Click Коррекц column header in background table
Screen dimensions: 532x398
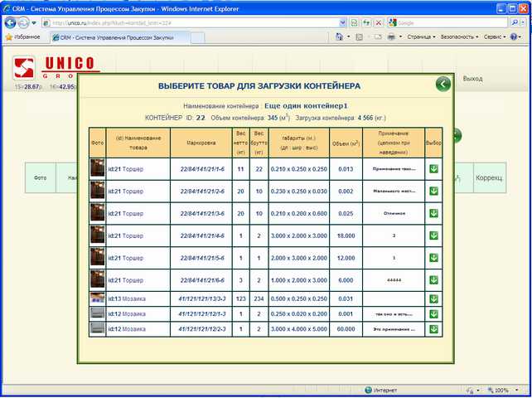point(489,177)
